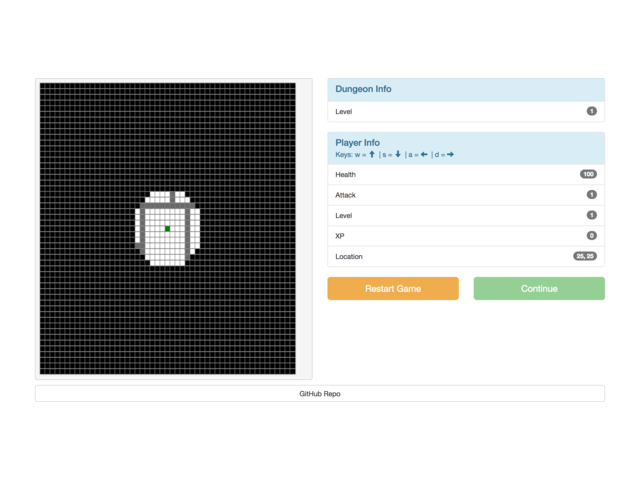Click the XP value badge

[592, 236]
